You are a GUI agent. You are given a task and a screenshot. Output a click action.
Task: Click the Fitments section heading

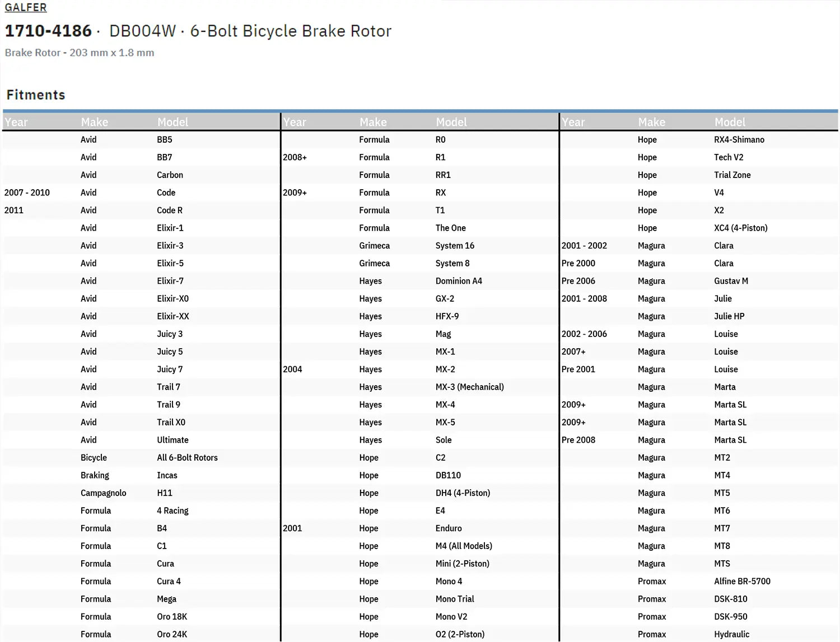pyautogui.click(x=36, y=95)
